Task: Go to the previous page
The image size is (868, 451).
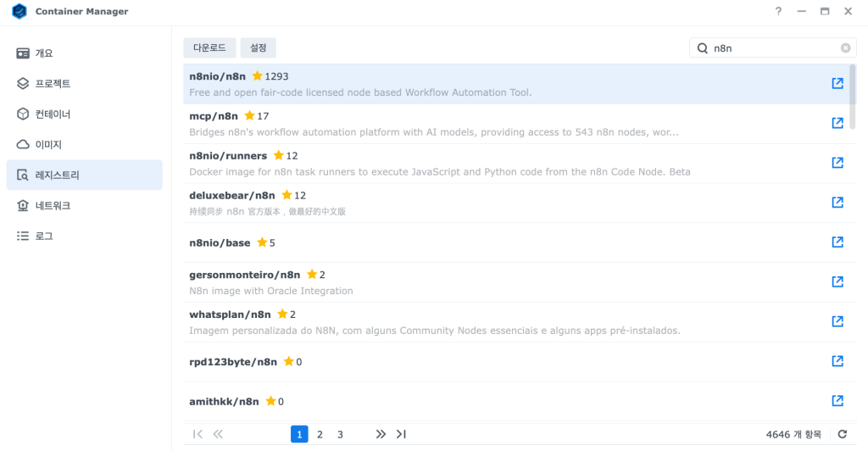Action: [218, 434]
